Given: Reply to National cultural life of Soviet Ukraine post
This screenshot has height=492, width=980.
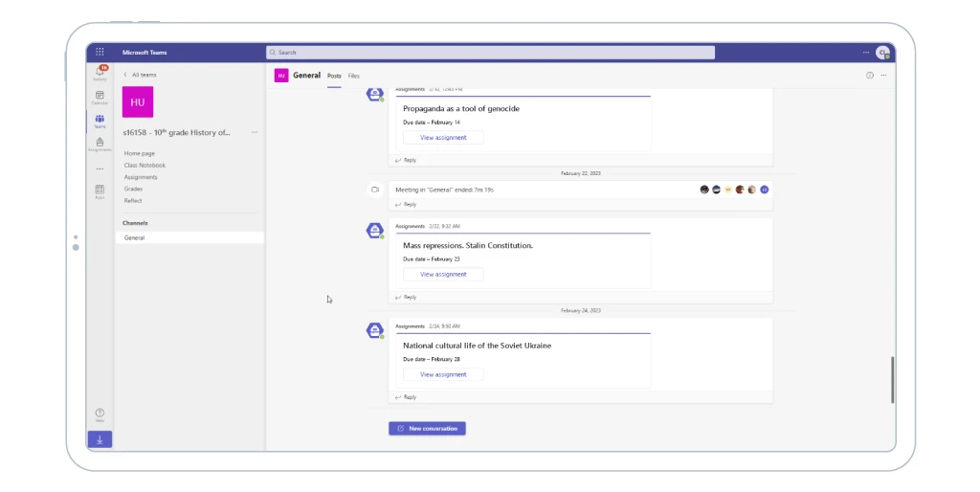Looking at the screenshot, I should 406,397.
